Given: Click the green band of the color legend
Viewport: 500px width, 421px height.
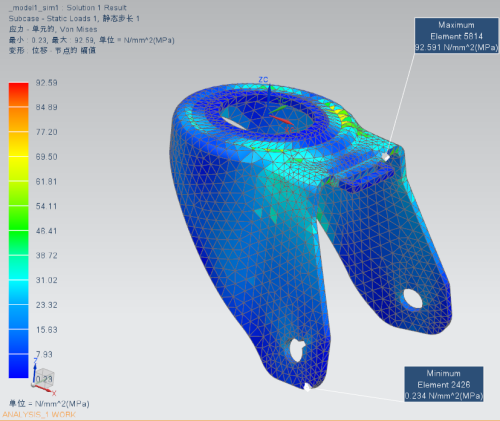Looking at the screenshot, I should coord(19,218).
